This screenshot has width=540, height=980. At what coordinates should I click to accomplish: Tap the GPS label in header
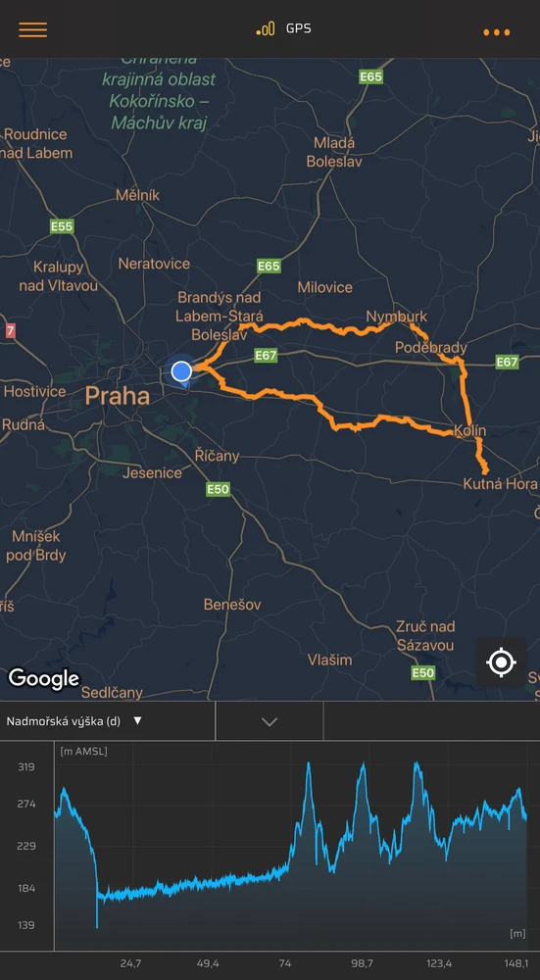[298, 28]
